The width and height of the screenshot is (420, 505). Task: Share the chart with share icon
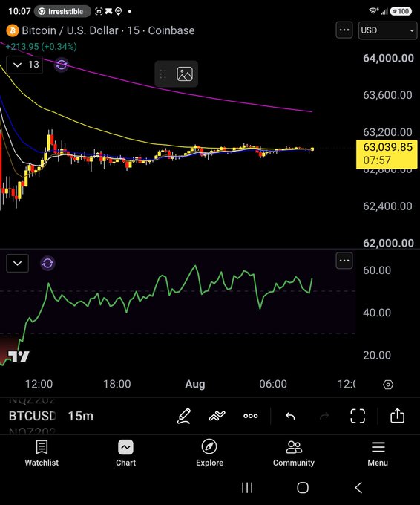pyautogui.click(x=397, y=415)
